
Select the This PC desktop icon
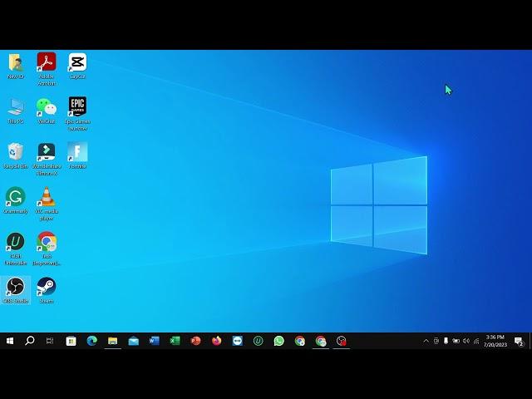(x=16, y=111)
